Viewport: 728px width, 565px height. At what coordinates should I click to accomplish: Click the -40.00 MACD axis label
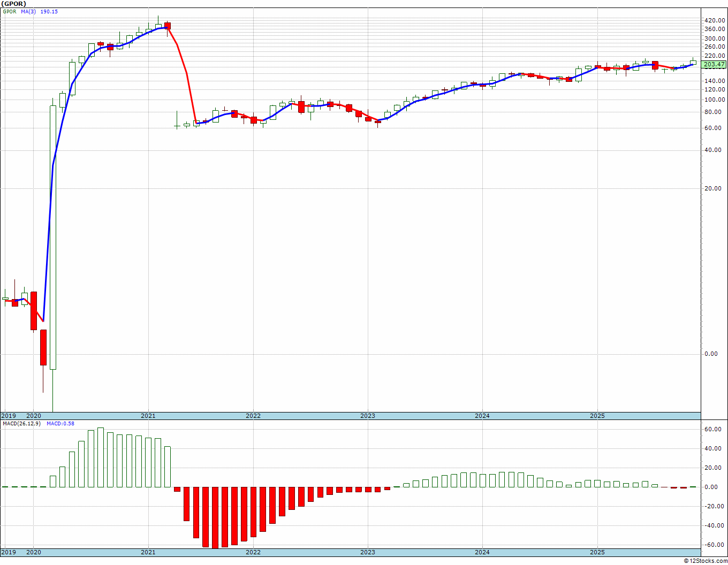[x=716, y=525]
